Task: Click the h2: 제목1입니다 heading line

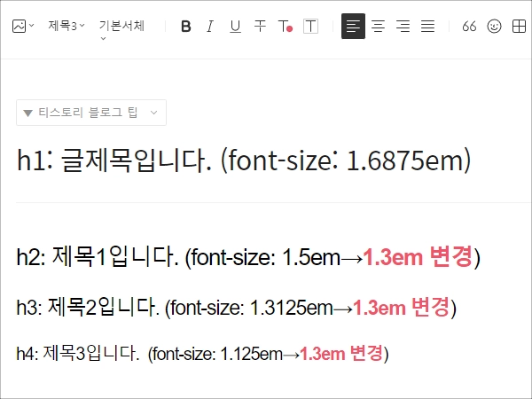Action: (248, 257)
